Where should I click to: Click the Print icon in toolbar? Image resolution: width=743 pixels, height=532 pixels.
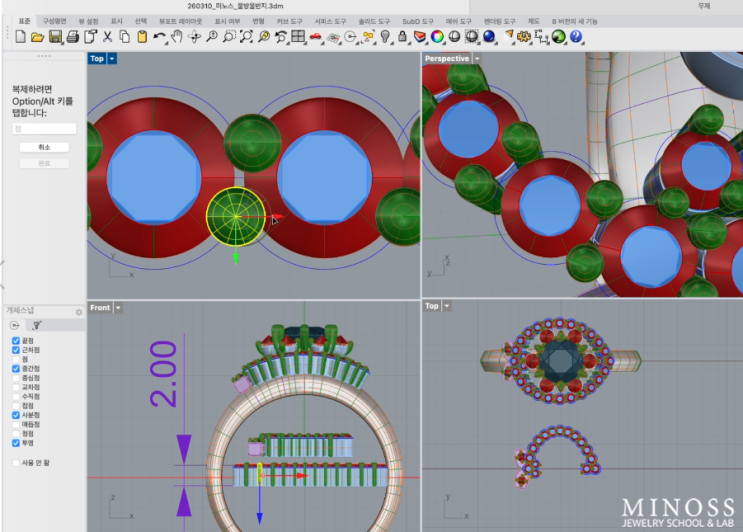click(73, 37)
